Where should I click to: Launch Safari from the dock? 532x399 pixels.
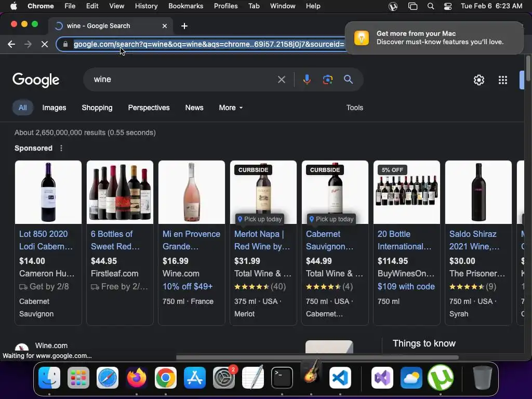coord(108,378)
